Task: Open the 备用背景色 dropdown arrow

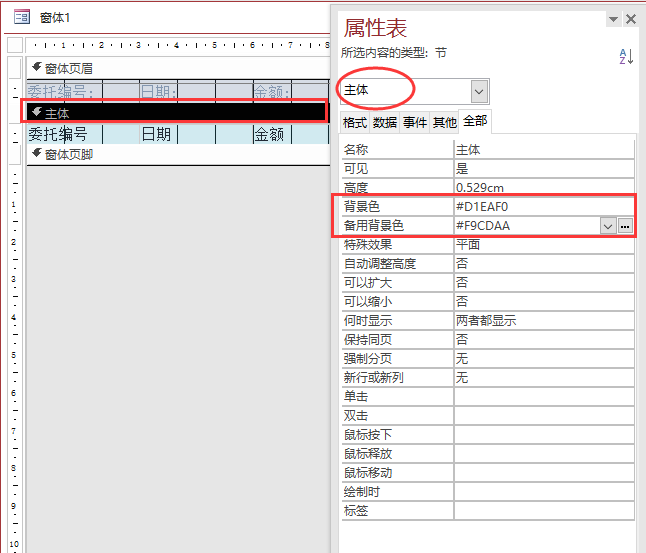Action: 608,226
